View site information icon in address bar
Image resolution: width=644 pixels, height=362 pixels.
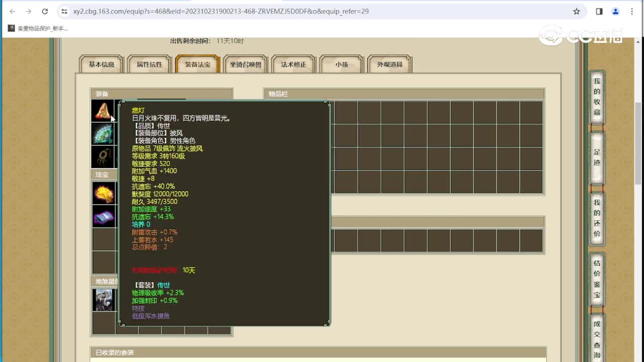64,11
